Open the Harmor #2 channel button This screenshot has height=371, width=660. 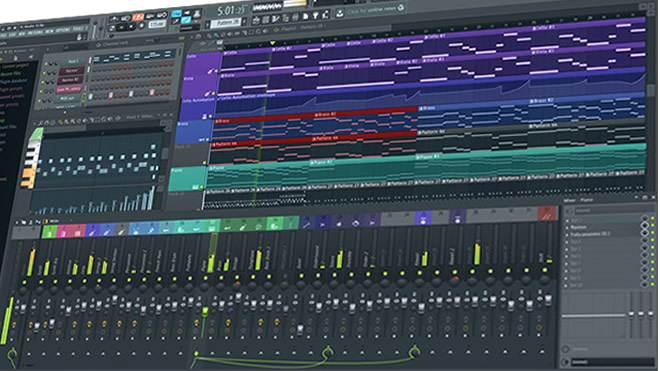coord(70,80)
